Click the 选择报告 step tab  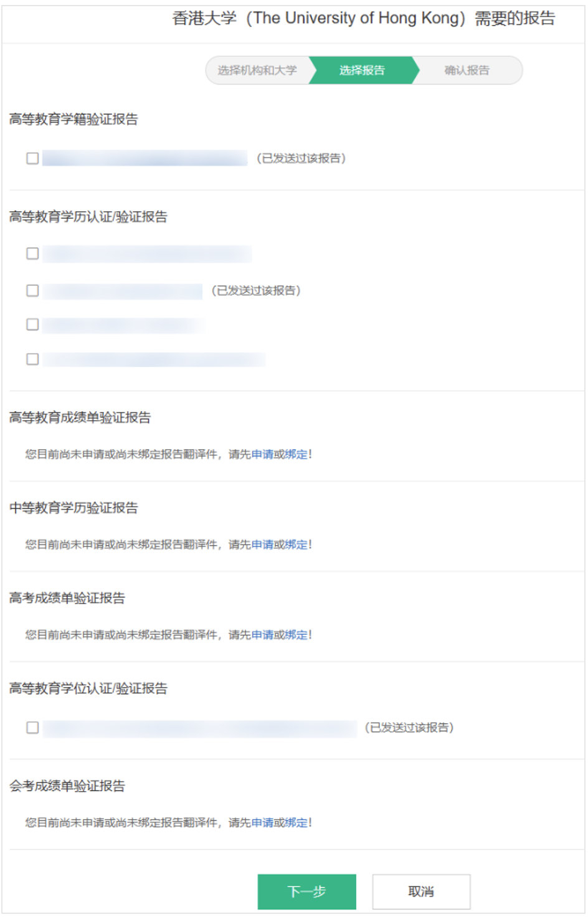(362, 70)
